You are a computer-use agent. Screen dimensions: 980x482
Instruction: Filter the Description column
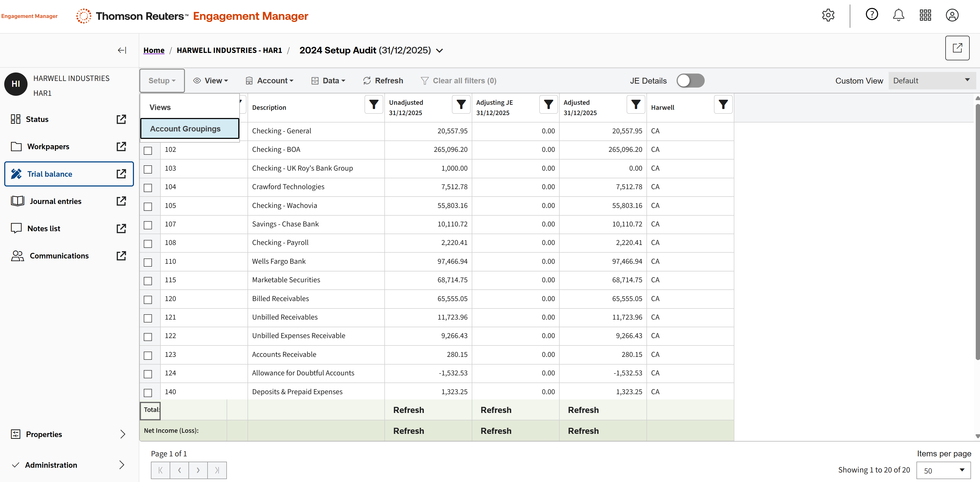[x=374, y=104]
